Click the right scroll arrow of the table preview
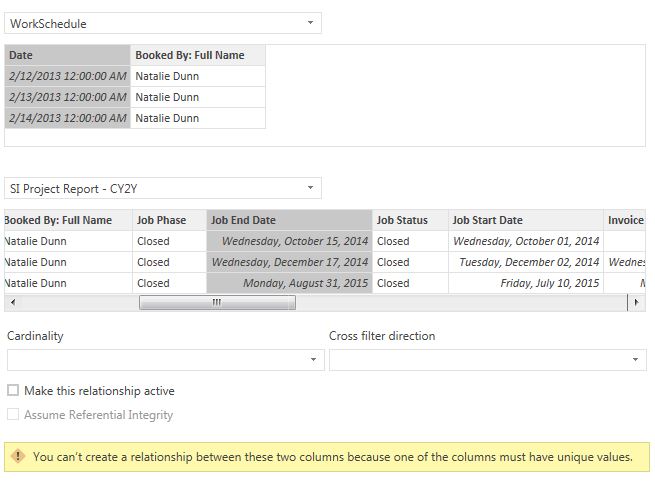Image resolution: width=655 pixels, height=486 pixels. [x=636, y=302]
